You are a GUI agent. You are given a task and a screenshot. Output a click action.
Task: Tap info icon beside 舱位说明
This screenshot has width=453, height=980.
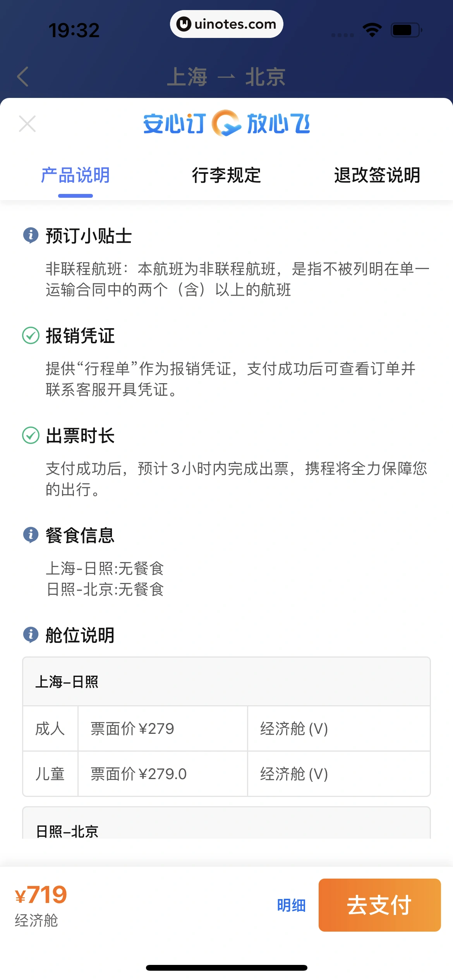(x=31, y=635)
